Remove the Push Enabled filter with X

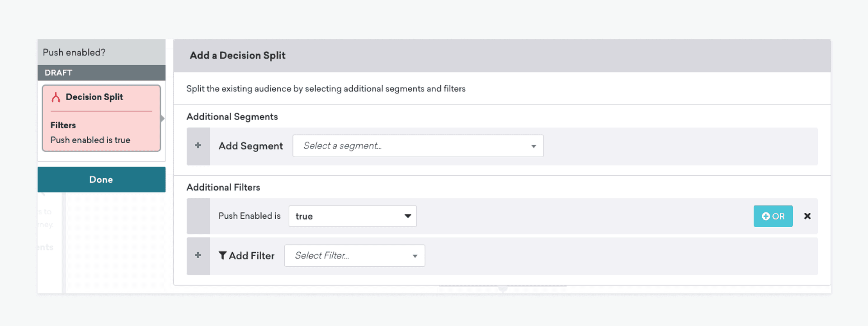(807, 216)
